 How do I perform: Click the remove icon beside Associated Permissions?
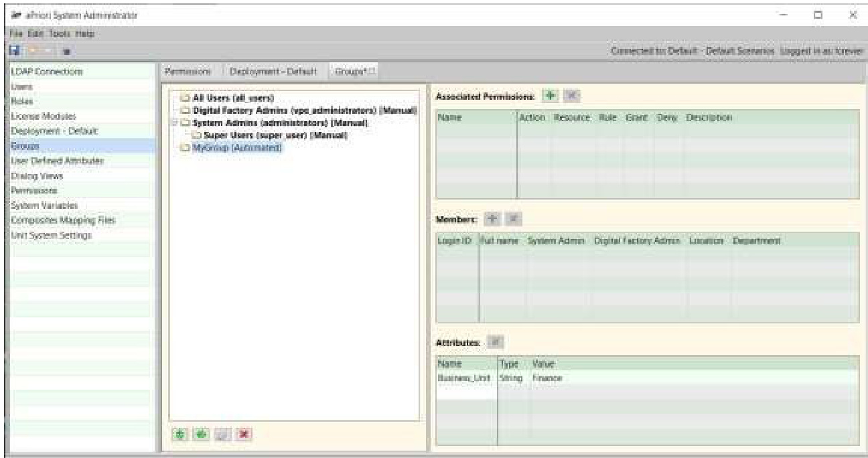pos(571,96)
